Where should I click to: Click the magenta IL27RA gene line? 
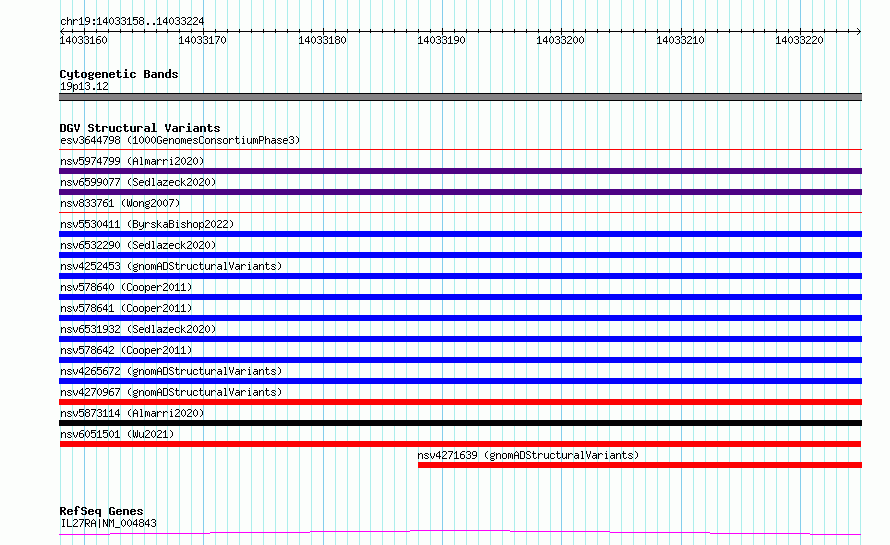coord(460,533)
